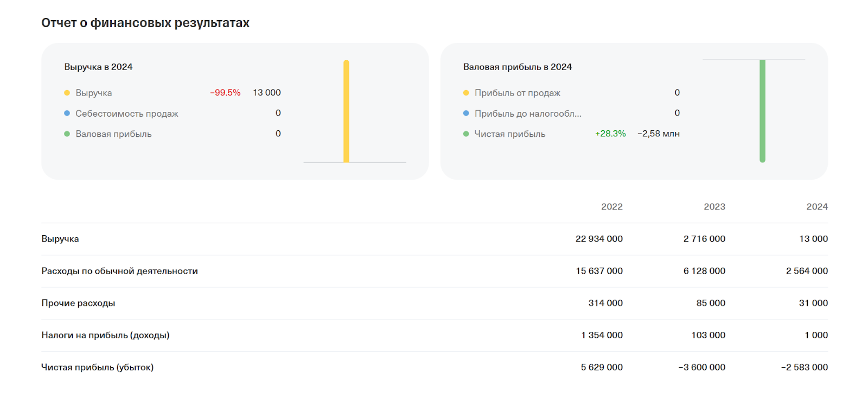Screen dimensions: 868x404
Task: Click green dot beside Чистая прибыль legend
Action: (466, 134)
